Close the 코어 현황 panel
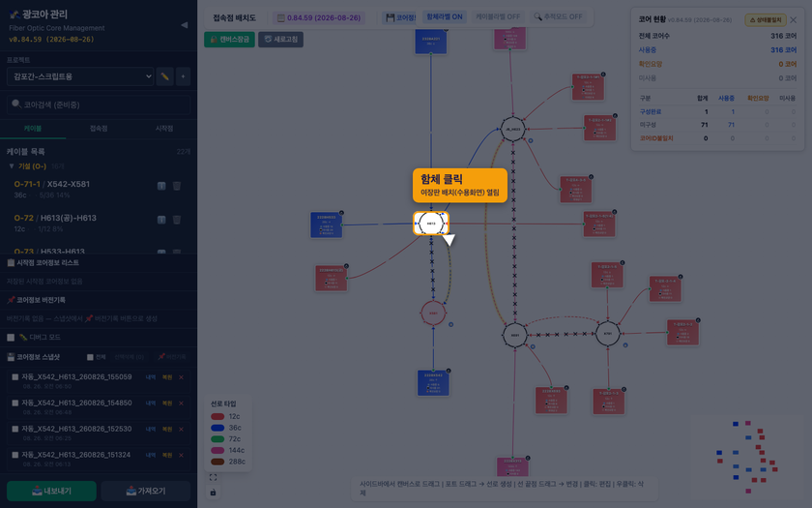812x508 pixels. point(794,19)
